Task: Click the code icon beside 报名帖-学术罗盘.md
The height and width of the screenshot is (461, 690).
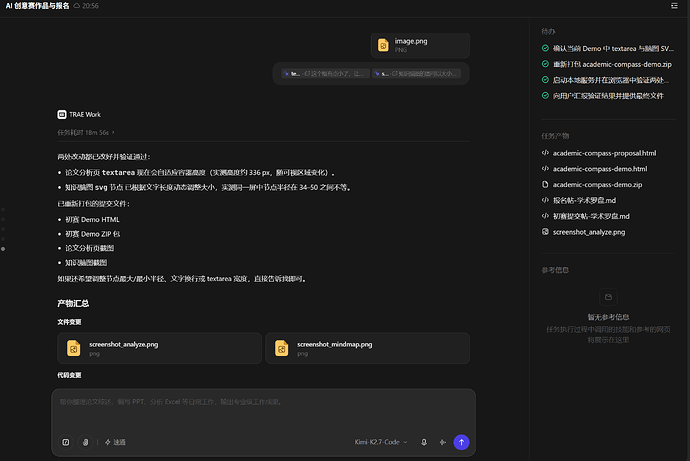Action: [x=545, y=200]
